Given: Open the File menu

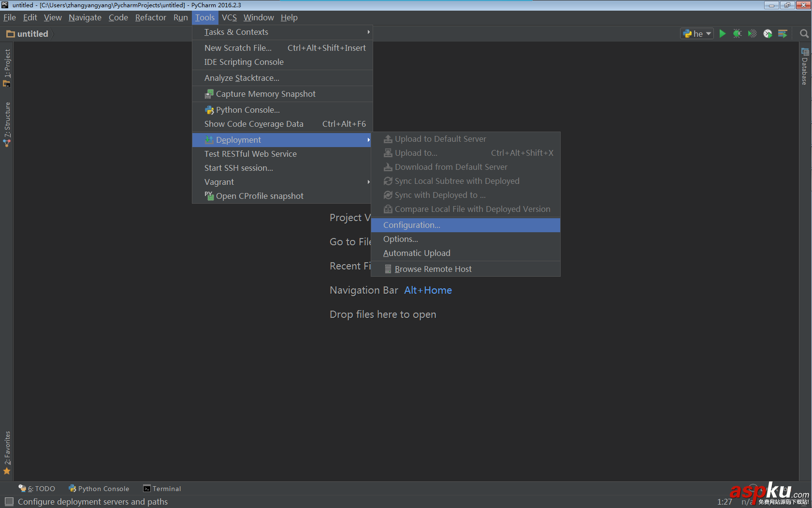Looking at the screenshot, I should click(10, 17).
